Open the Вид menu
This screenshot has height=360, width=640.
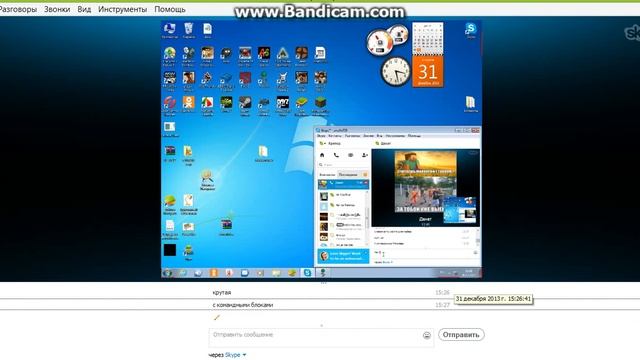84,9
